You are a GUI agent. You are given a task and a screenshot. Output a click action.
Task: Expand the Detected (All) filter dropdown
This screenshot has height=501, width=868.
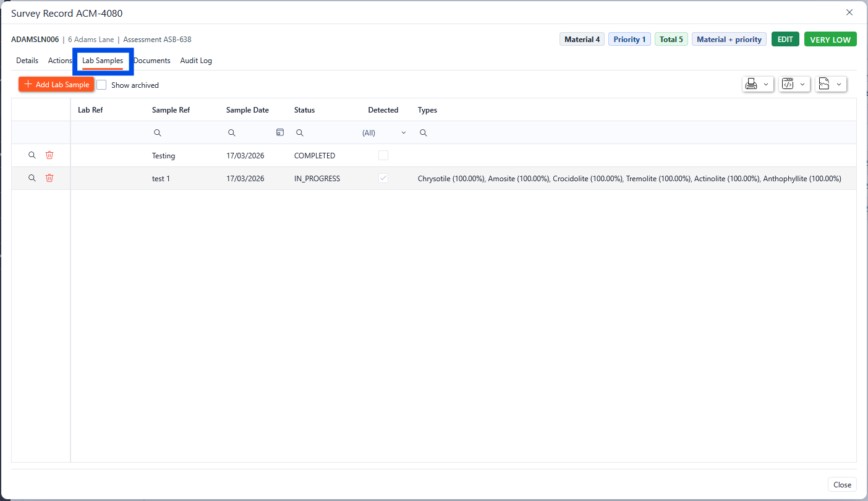(x=404, y=132)
